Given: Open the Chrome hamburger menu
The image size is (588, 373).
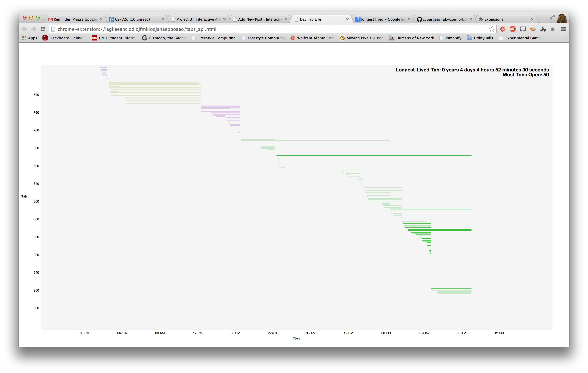Looking at the screenshot, I should click(x=564, y=29).
